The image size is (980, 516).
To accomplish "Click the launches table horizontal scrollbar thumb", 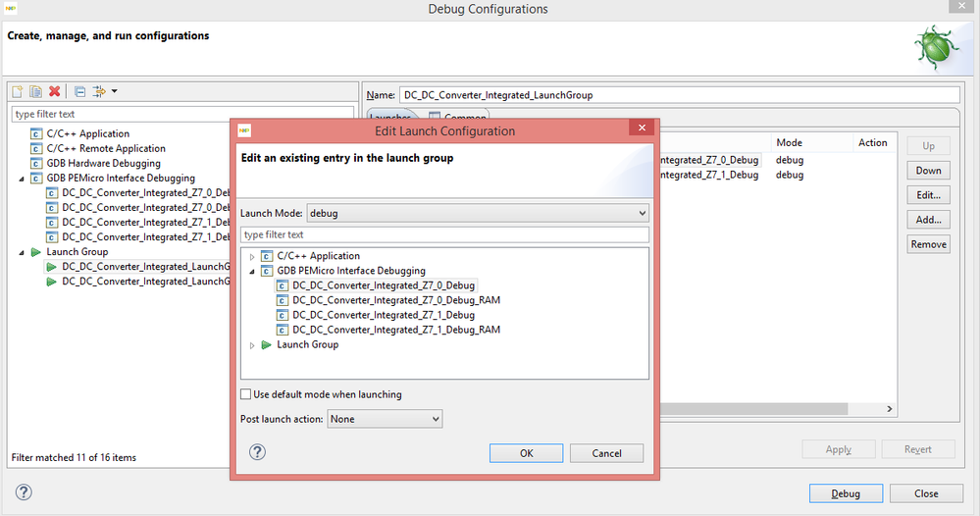I will [x=754, y=408].
